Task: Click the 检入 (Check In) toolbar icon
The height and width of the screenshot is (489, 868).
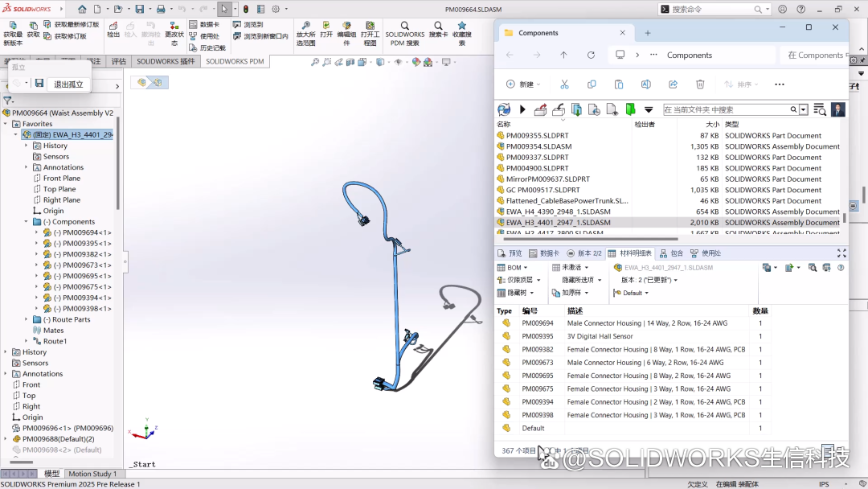Action: (130, 27)
